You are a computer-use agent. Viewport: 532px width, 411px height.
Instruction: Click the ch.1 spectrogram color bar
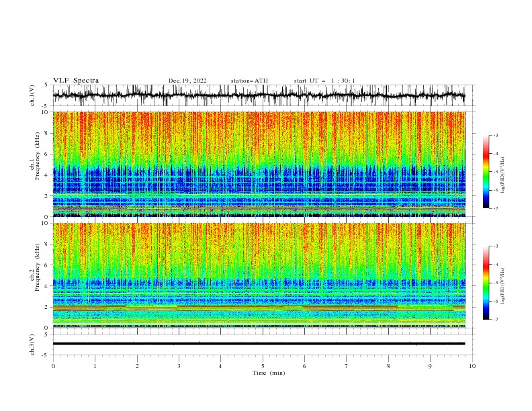(486, 172)
